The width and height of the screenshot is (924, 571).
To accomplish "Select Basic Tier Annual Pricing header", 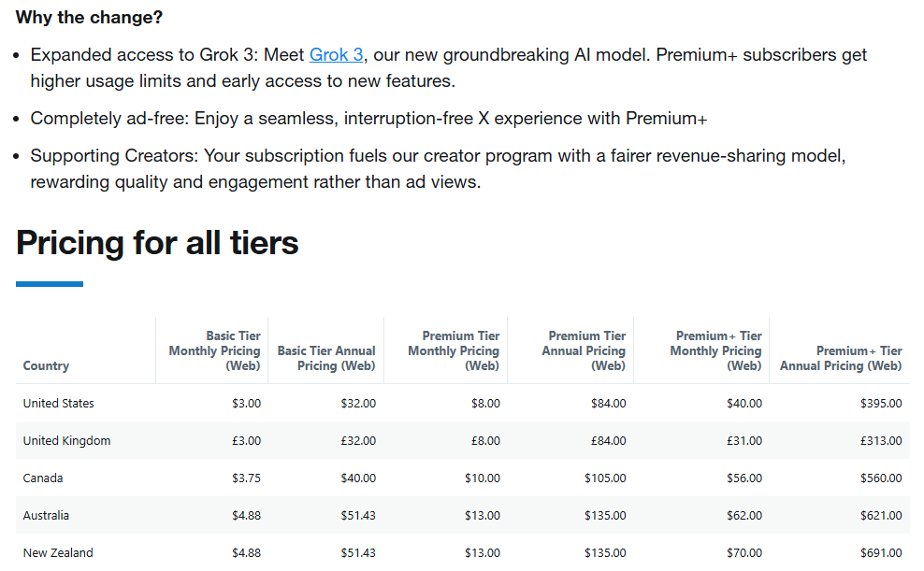I will pos(326,358).
